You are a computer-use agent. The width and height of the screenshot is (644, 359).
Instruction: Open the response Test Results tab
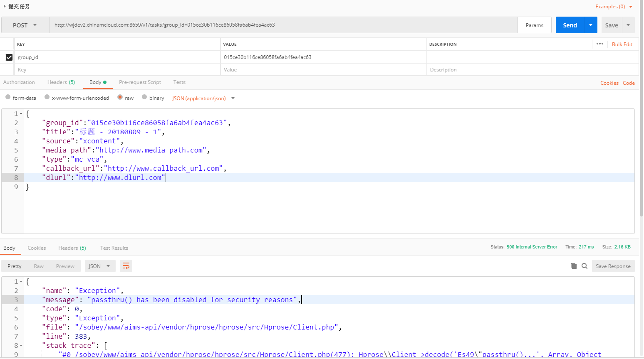click(x=114, y=248)
